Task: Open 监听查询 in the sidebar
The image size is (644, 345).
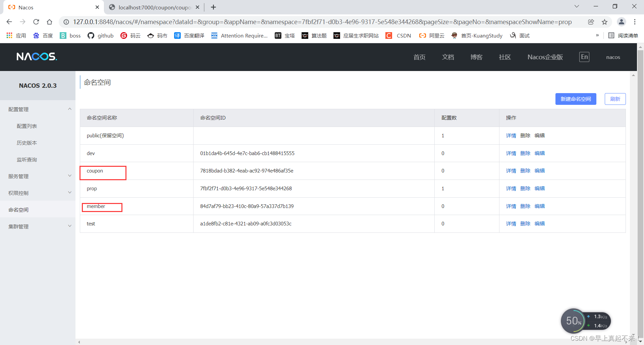Action: click(27, 159)
